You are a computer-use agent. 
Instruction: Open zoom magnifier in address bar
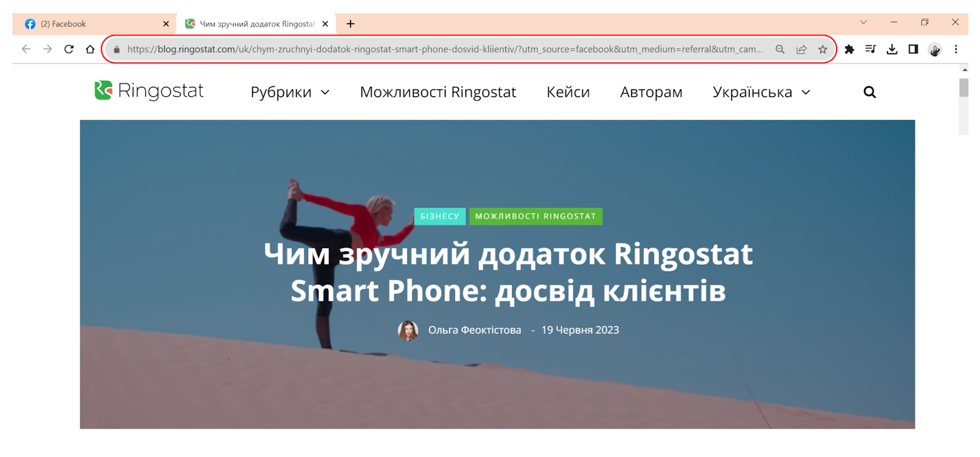780,49
